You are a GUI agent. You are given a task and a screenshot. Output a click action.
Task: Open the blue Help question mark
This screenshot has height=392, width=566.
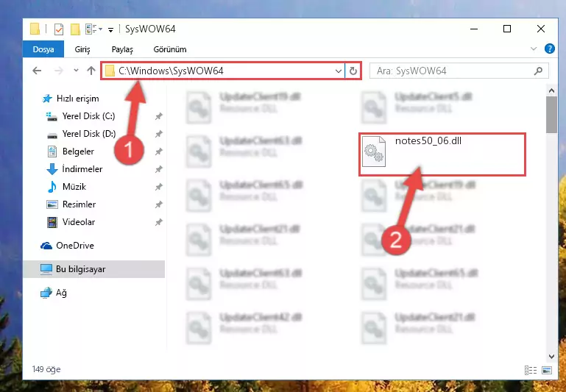tap(549, 49)
